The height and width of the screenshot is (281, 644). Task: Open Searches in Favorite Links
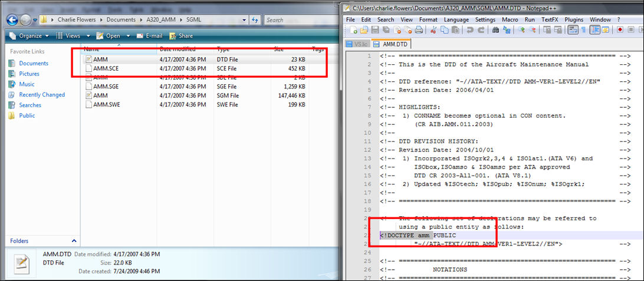(x=30, y=105)
